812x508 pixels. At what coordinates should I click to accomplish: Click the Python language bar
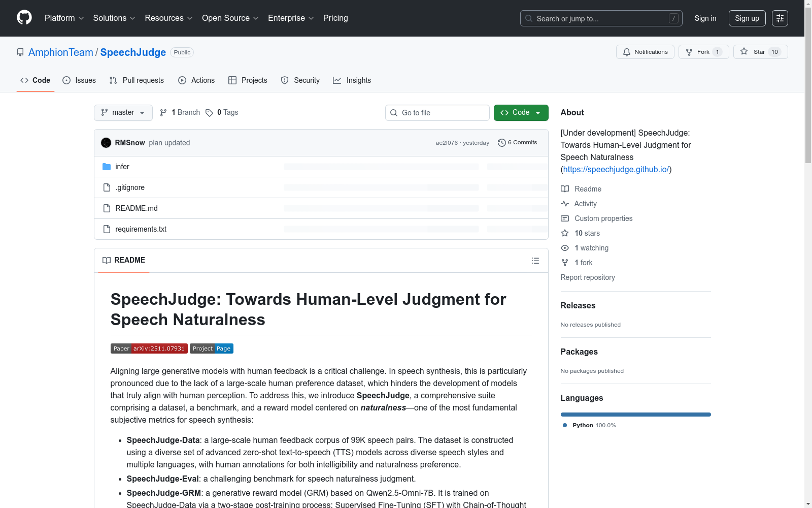(636, 415)
